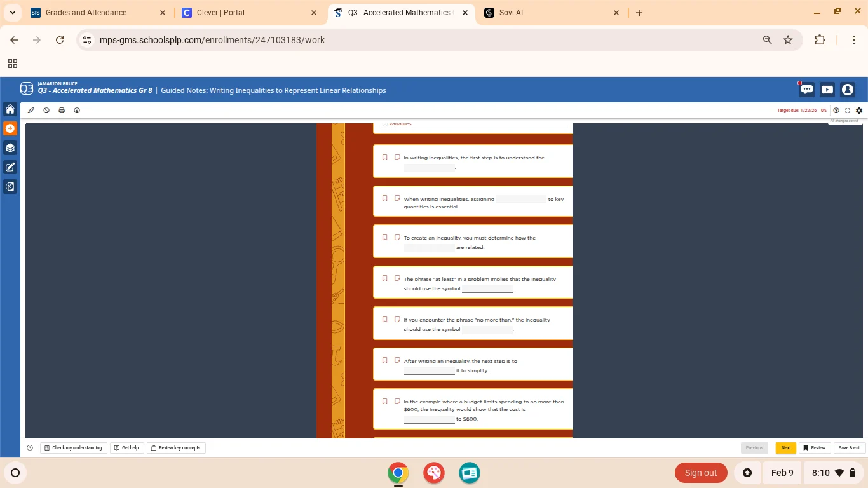
Task: Open the Chrome three-dot menu
Action: coord(854,39)
